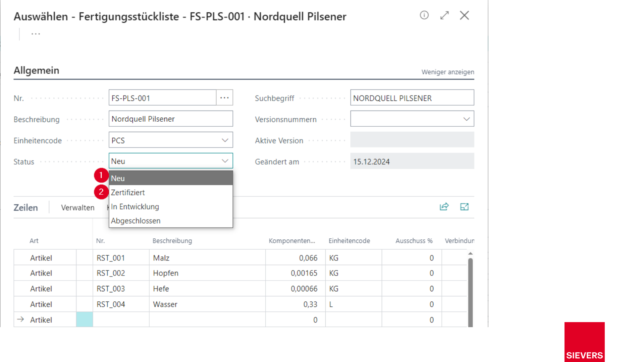Select the RST_002 cell
644x362 pixels.
(121, 273)
